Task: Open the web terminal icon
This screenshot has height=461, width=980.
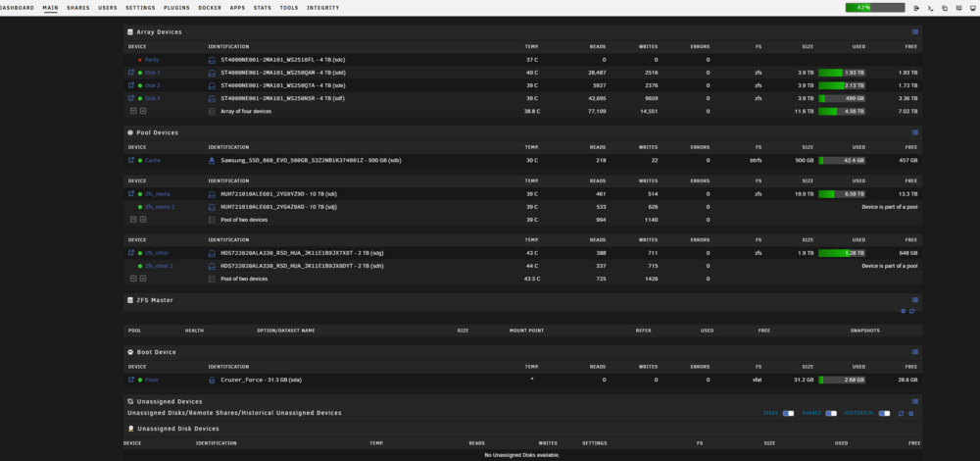Action: [x=930, y=8]
